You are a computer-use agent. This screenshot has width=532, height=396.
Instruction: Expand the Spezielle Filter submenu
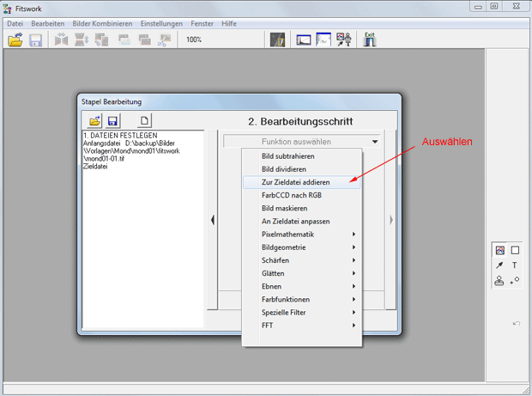pos(302,313)
